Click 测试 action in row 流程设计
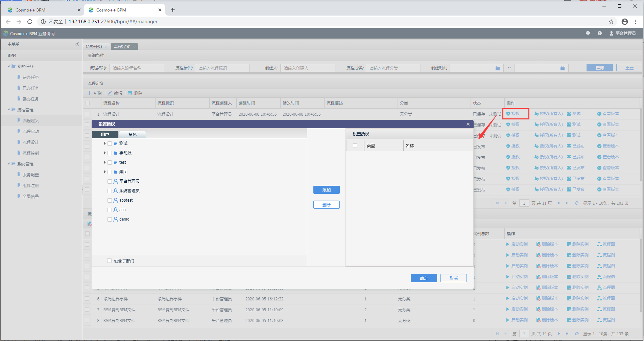The height and width of the screenshot is (341, 644). pos(574,114)
